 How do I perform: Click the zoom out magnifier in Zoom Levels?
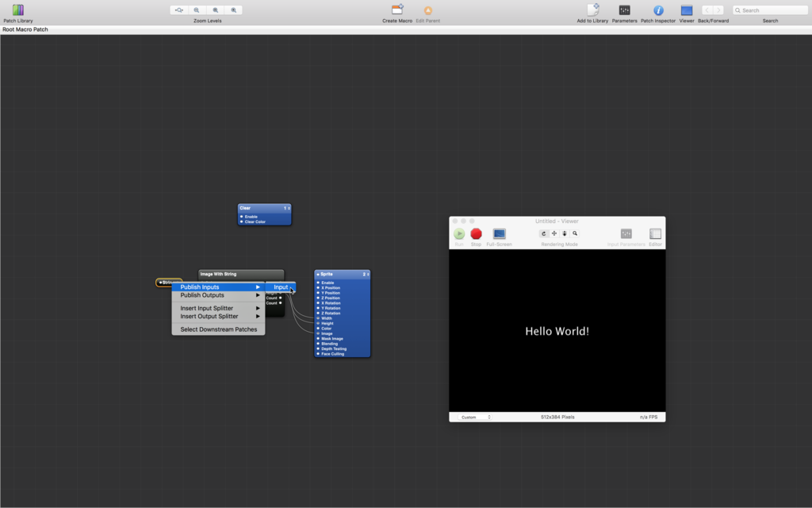tap(197, 10)
